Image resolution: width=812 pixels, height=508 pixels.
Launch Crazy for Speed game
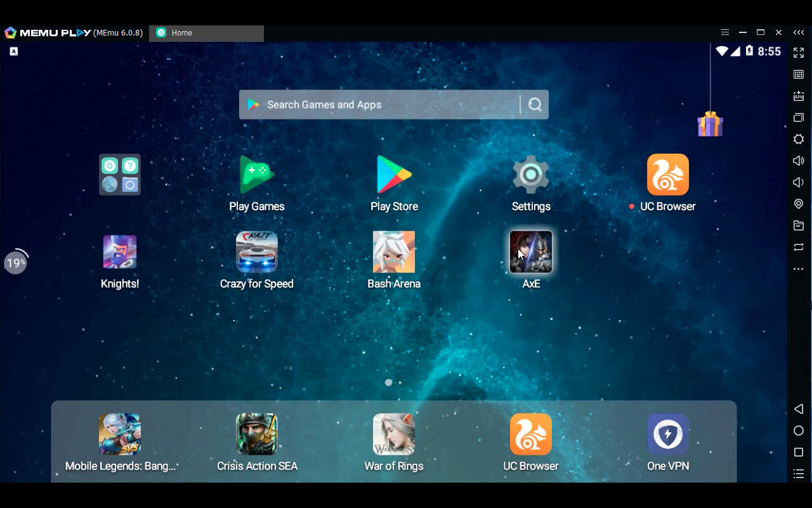tap(257, 260)
